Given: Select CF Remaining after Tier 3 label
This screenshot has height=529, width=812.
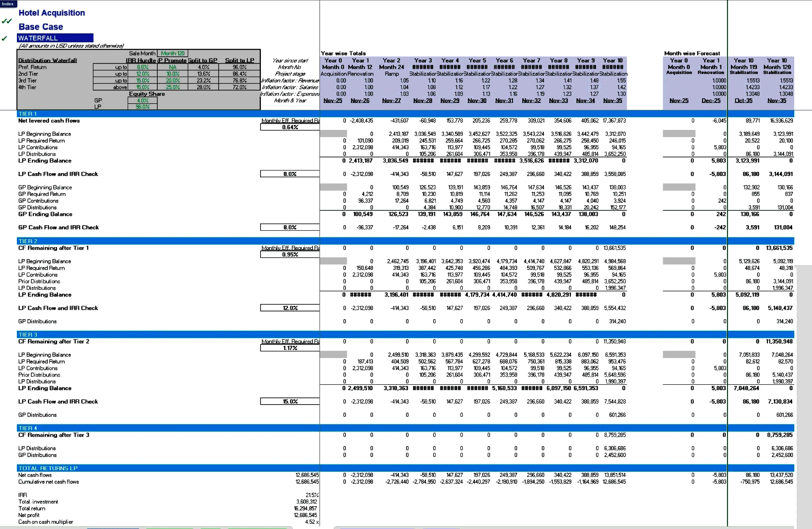Looking at the screenshot, I should [x=54, y=435].
